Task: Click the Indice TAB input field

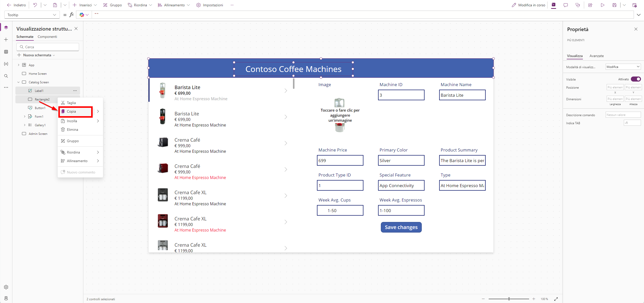Action: (632, 123)
